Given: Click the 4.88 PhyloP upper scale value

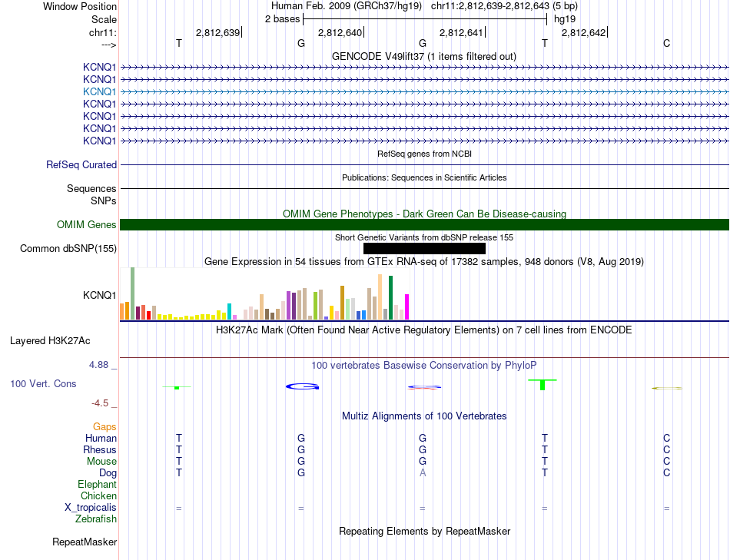Looking at the screenshot, I should [x=98, y=365].
